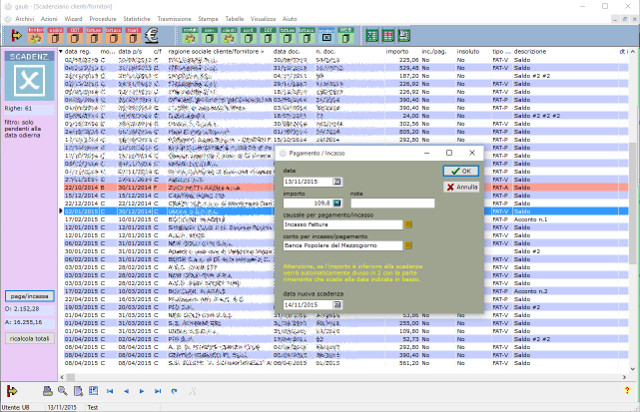Click into the note text field

tap(392, 203)
